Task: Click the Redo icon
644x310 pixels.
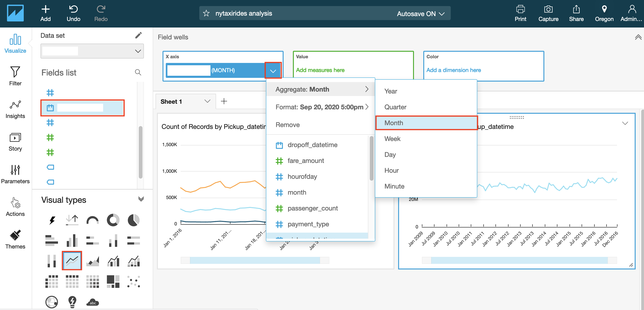Action: coord(101,9)
